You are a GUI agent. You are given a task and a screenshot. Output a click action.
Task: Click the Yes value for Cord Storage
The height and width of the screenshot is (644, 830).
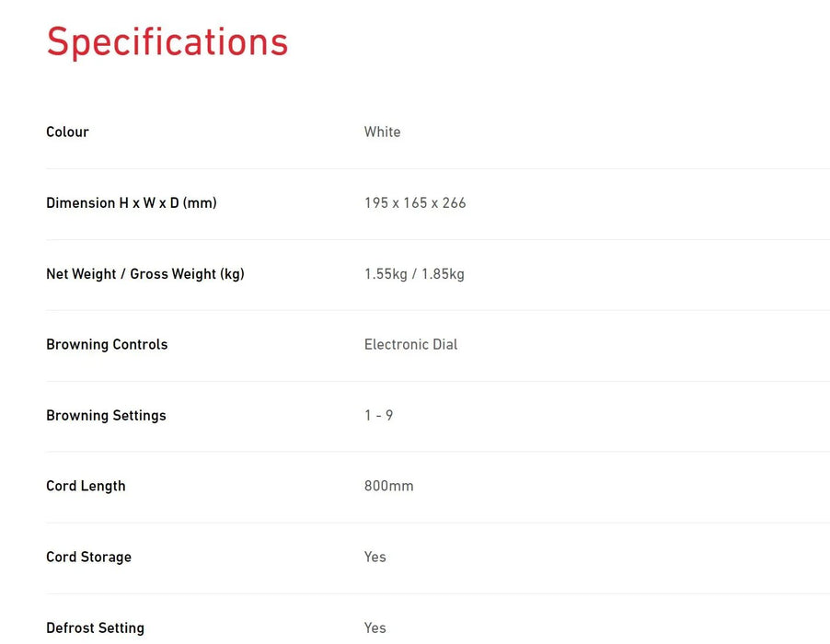pos(375,557)
